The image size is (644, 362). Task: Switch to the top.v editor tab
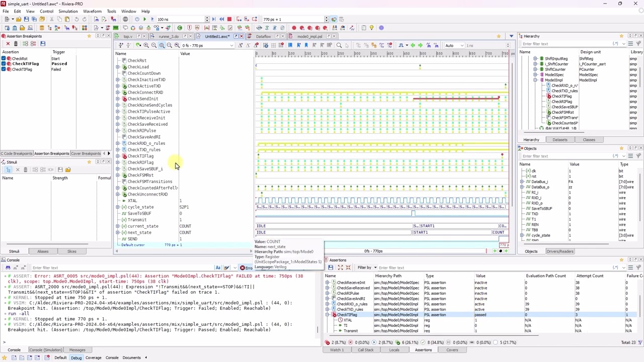point(128,36)
